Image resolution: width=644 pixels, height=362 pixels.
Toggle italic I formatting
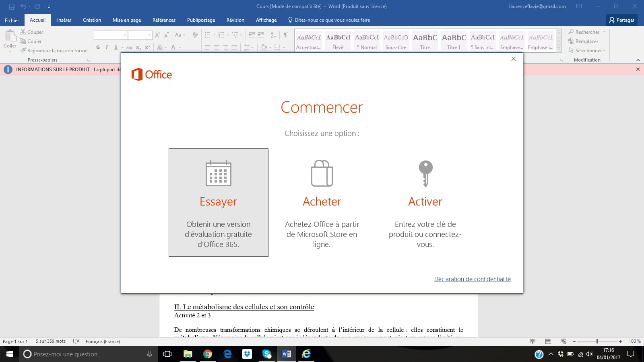click(x=107, y=47)
